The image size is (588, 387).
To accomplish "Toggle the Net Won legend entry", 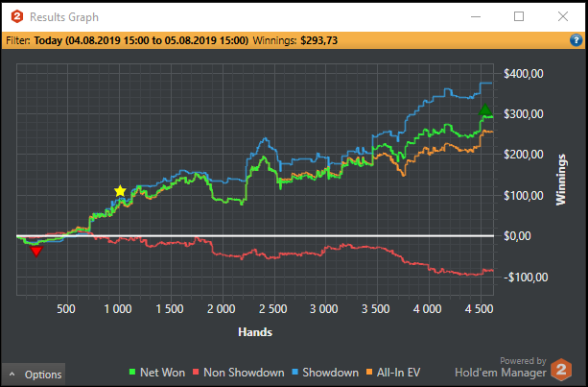I will 156,372.
